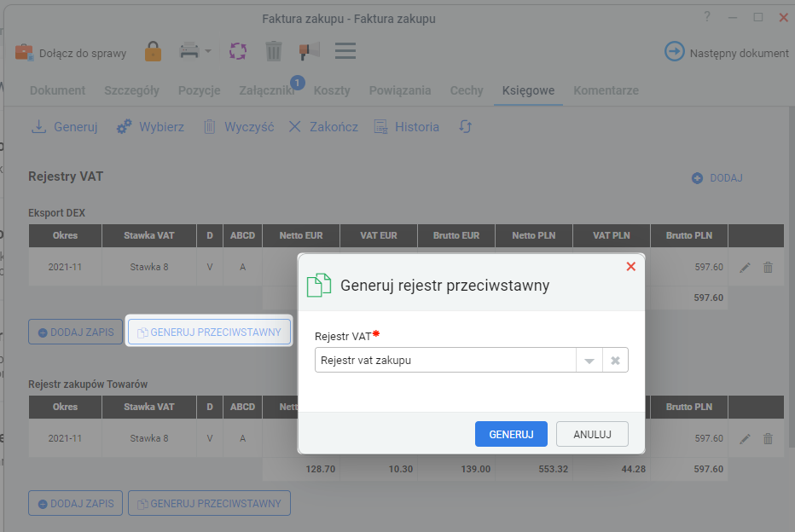Screen dimensions: 795x532
Task: Open the printer dropdown arrow
Action: pos(208,51)
